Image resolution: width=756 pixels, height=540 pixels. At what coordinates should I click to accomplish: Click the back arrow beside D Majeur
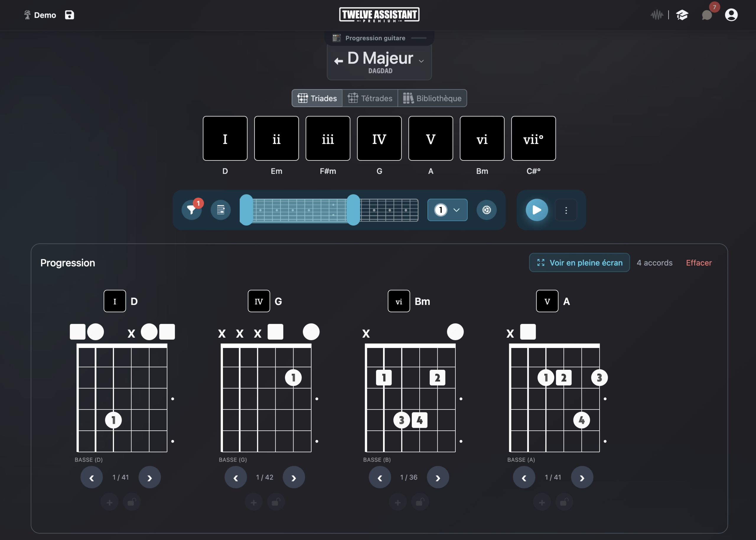tap(338, 61)
